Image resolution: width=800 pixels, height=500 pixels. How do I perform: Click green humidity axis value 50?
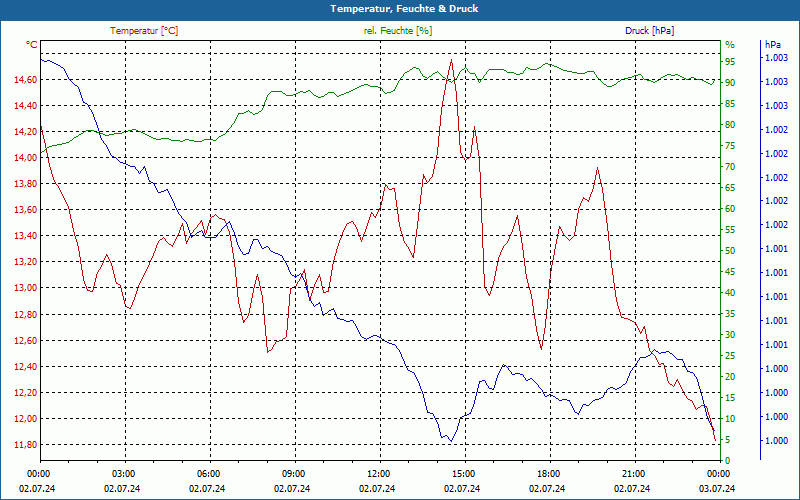pos(730,251)
